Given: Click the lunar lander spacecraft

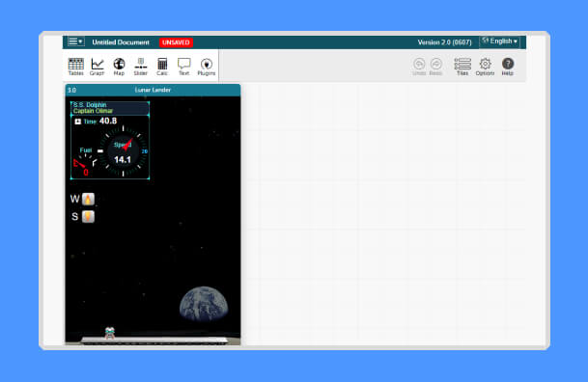Looking at the screenshot, I should (x=109, y=333).
